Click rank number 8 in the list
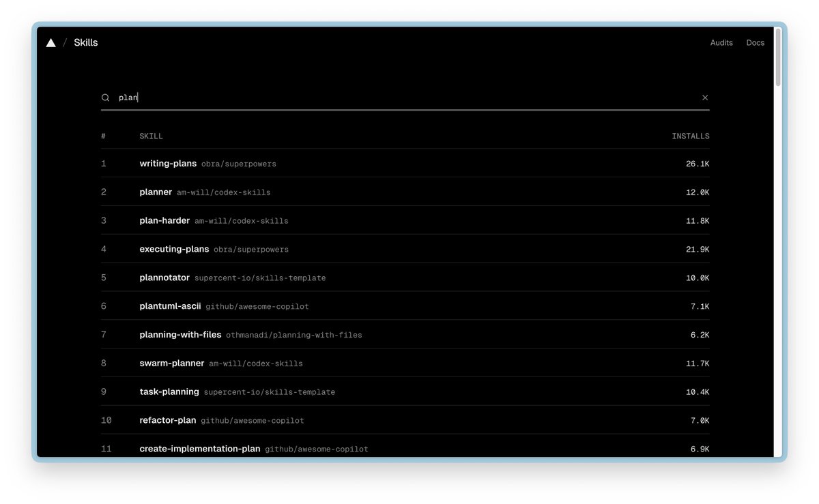Screen dimensions: 819x504 point(104,364)
